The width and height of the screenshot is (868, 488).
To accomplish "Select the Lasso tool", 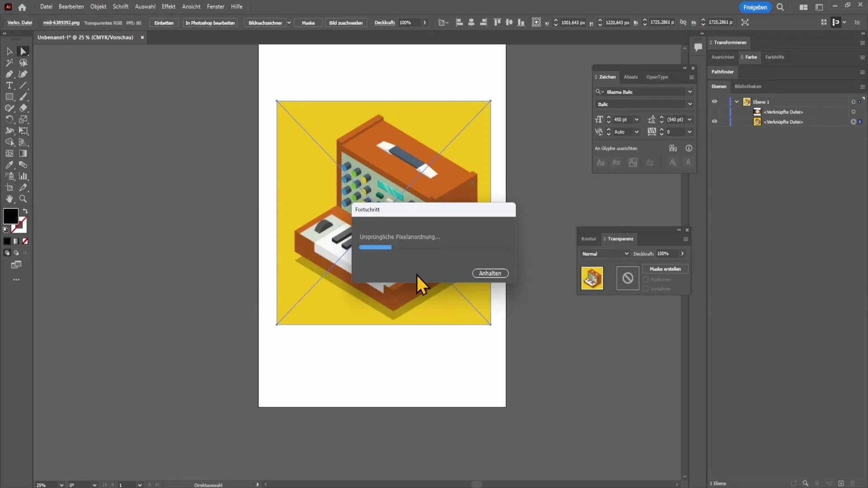I will pos(23,63).
